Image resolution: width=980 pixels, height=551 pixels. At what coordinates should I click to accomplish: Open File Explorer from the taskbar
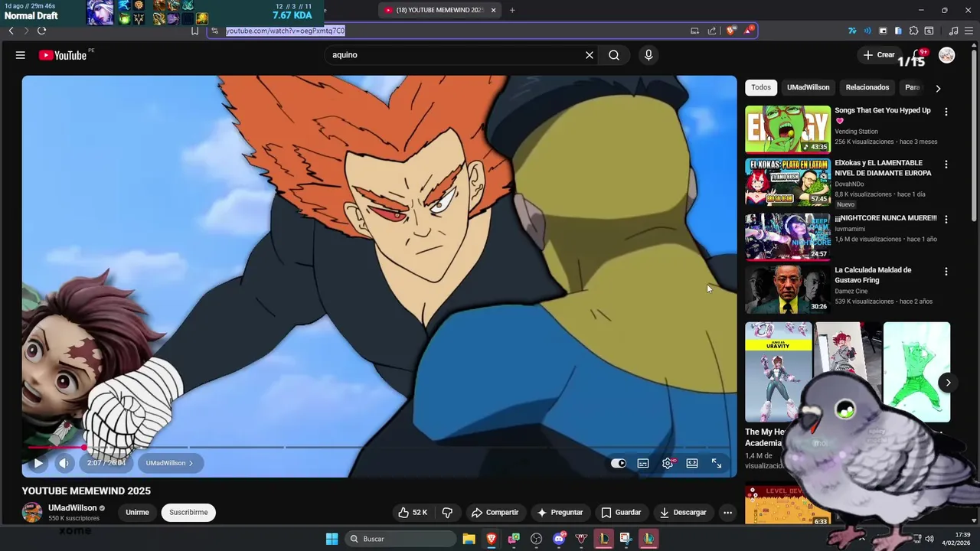[469, 539]
